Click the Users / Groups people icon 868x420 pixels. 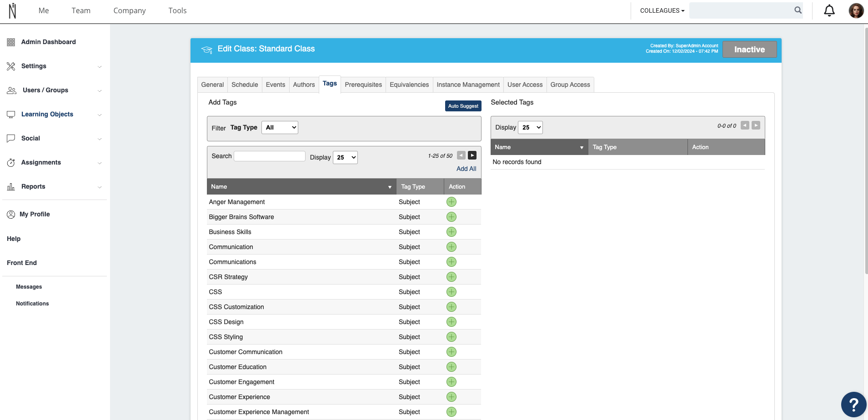click(x=12, y=90)
